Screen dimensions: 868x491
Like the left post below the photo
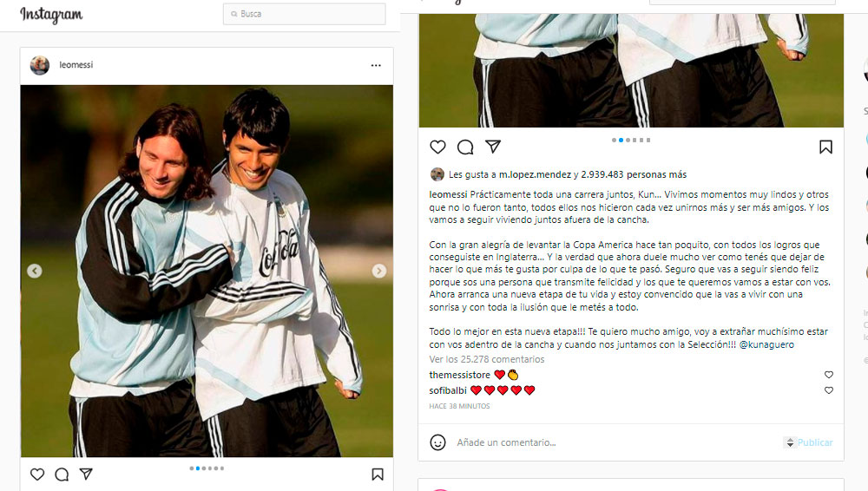click(x=37, y=475)
